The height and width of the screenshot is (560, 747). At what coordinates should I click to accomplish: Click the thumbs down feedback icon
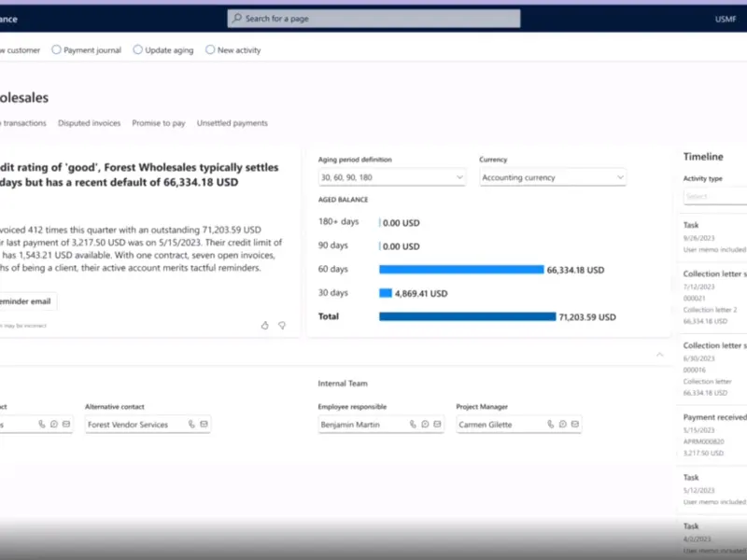[282, 326]
